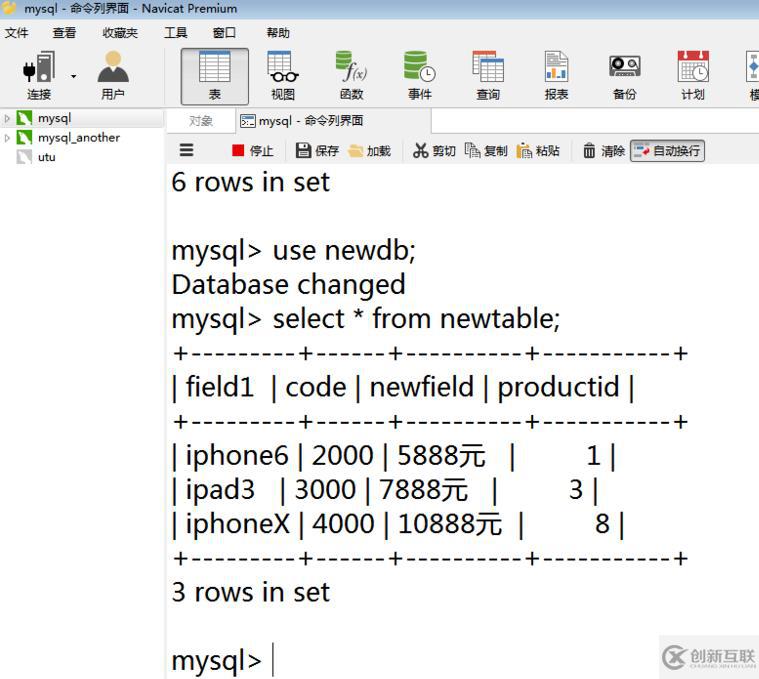Click the 10888元 value
Image resolution: width=759 pixels, height=679 pixels.
click(x=450, y=524)
